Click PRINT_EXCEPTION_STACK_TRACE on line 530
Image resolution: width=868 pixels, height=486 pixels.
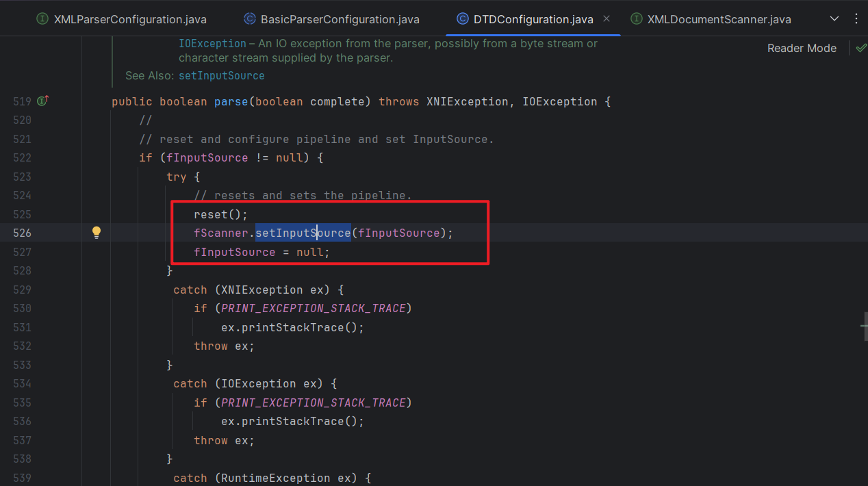[313, 308]
